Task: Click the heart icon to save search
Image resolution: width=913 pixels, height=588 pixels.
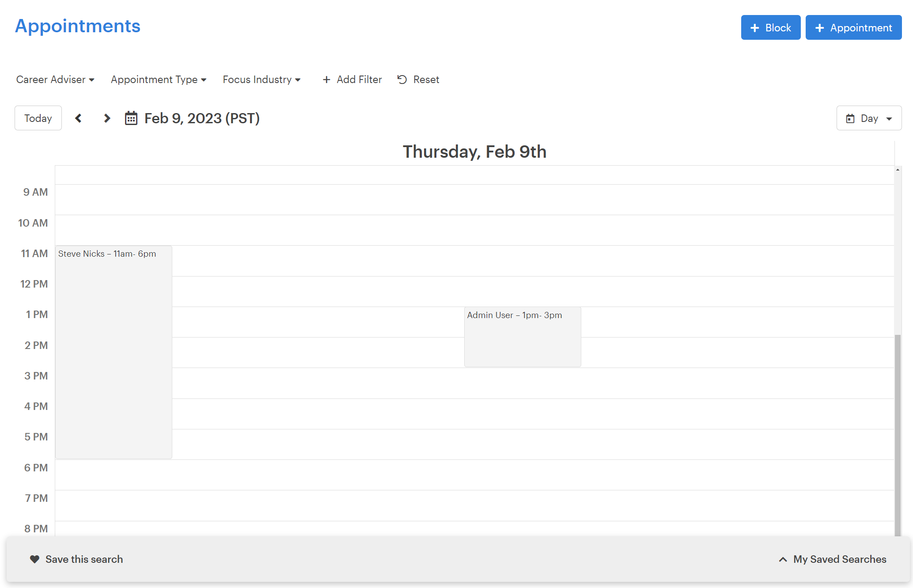Action: 34,559
